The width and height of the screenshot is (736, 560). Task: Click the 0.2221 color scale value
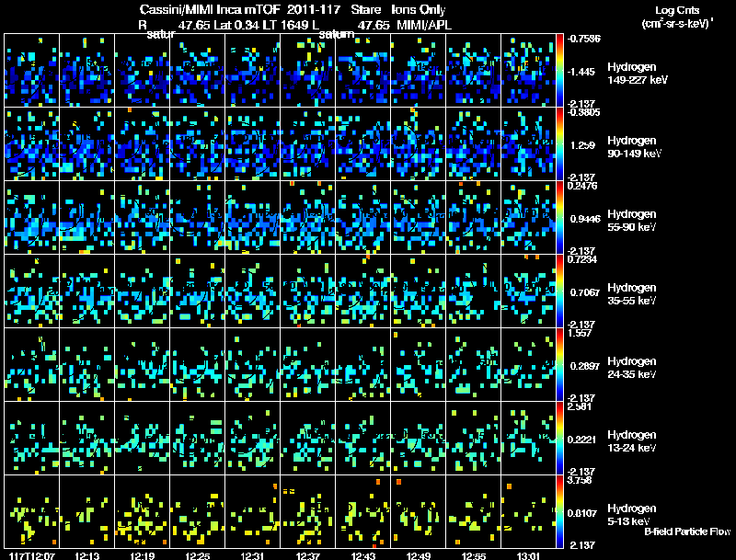582,440
